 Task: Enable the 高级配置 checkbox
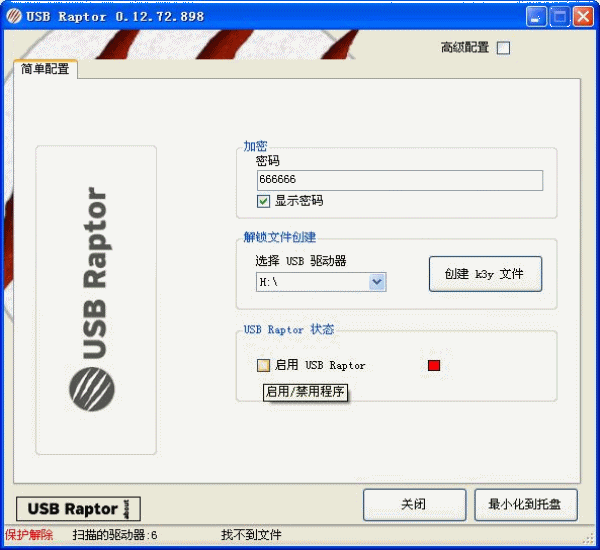[x=503, y=48]
